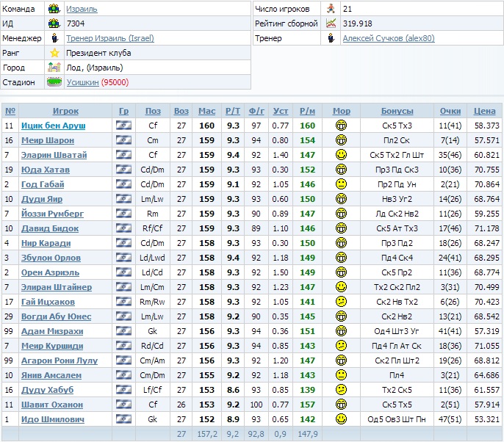The width and height of the screenshot is (504, 442).
Task: Click the flag icon in Ицик бен Аруш row
Action: [123, 126]
